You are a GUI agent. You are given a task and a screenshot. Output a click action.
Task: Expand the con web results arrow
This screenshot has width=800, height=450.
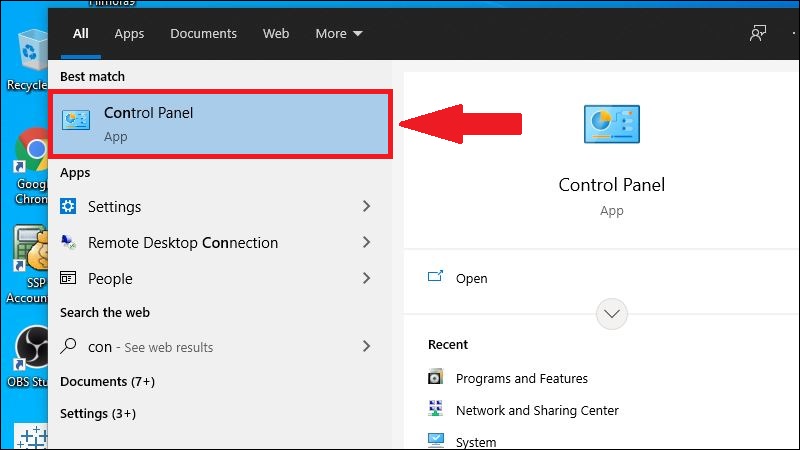click(x=366, y=346)
